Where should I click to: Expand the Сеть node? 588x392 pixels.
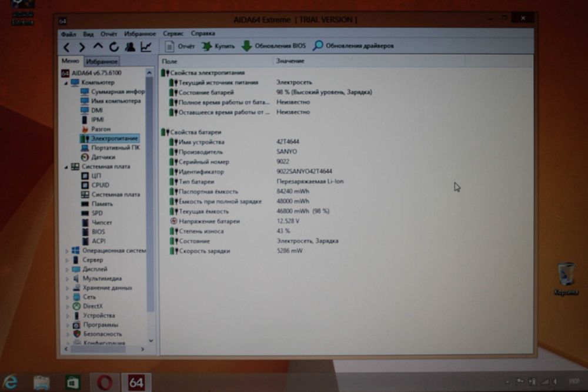point(67,297)
